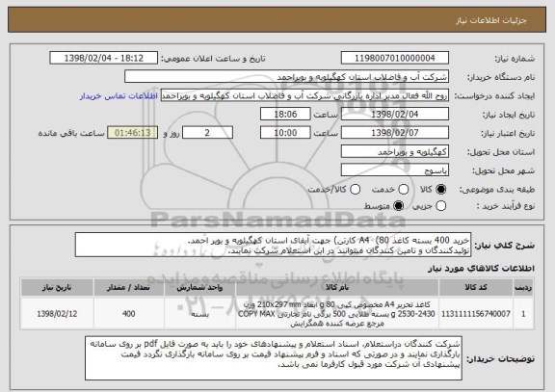Click the COPY MAX product name cell

(337, 313)
